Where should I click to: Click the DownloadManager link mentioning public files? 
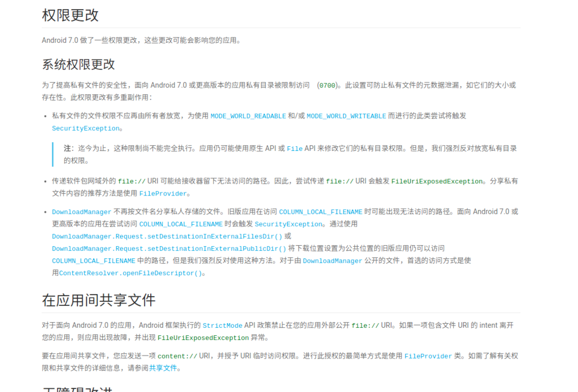(332, 260)
